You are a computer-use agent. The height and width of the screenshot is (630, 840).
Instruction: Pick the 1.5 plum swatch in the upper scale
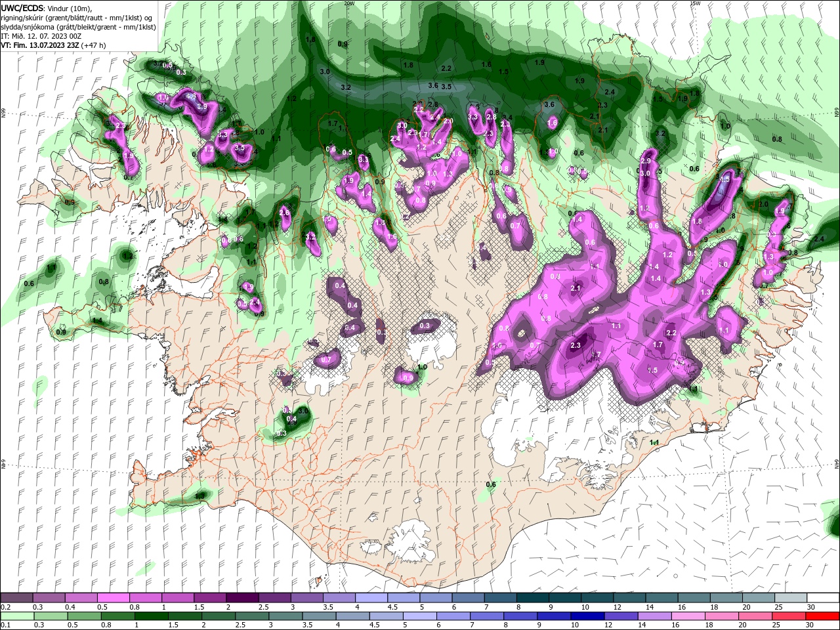pyautogui.click(x=210, y=598)
